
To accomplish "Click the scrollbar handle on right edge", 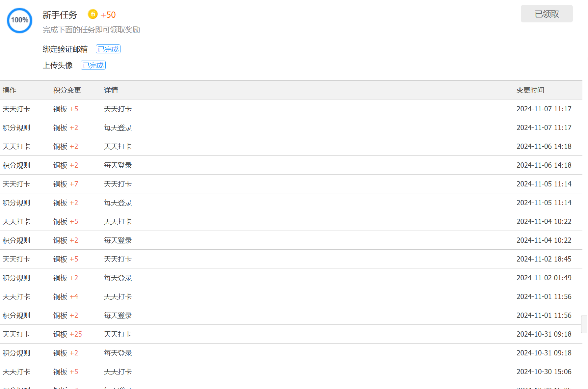I will coord(584,324).
